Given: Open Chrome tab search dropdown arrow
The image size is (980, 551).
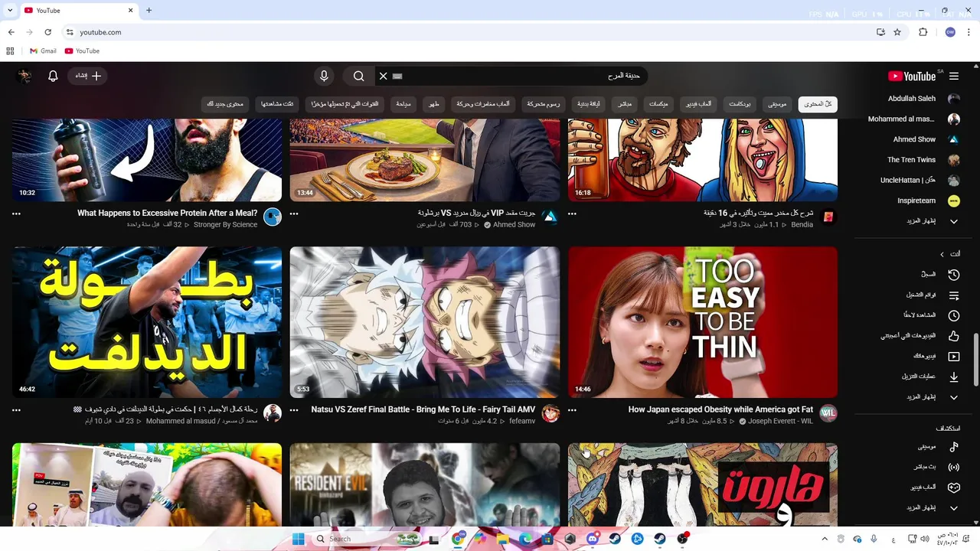Looking at the screenshot, I should tap(10, 11).
